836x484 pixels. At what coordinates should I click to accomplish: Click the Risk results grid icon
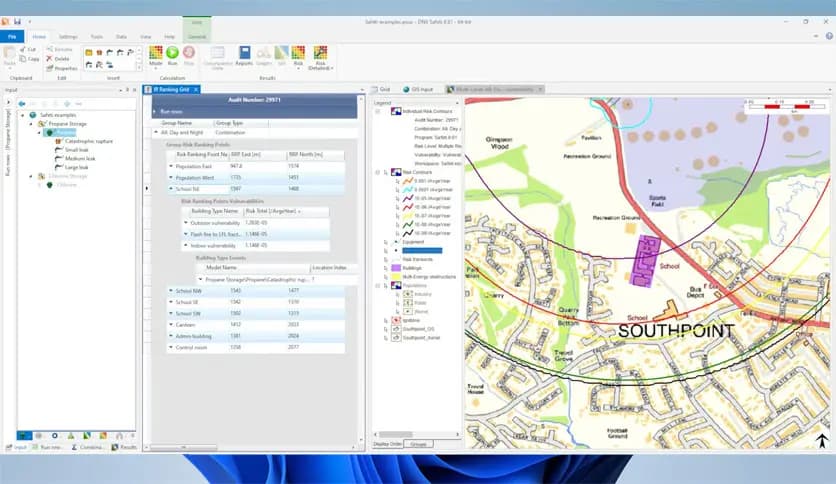298,52
